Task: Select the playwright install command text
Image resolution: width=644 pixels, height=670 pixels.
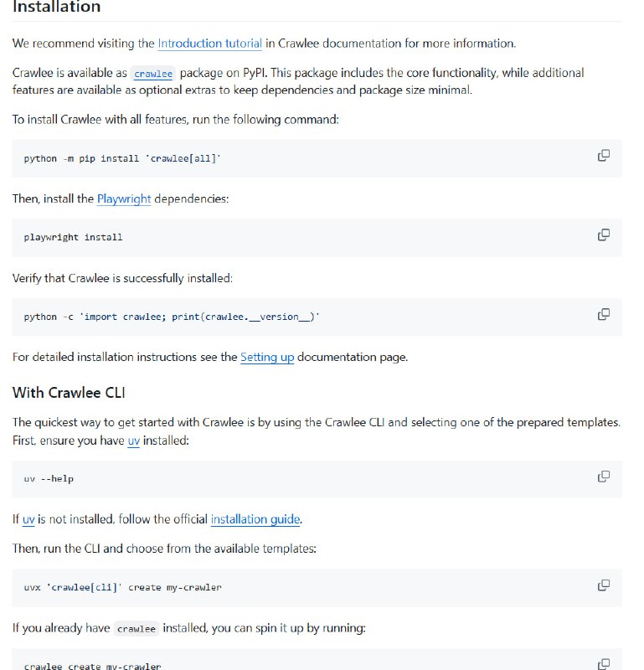Action: coord(75,237)
